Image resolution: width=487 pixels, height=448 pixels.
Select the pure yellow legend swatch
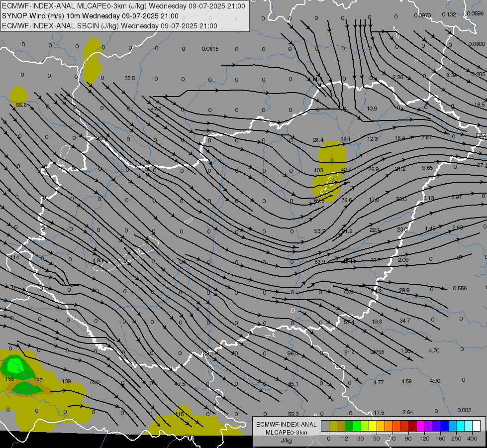coord(373,426)
